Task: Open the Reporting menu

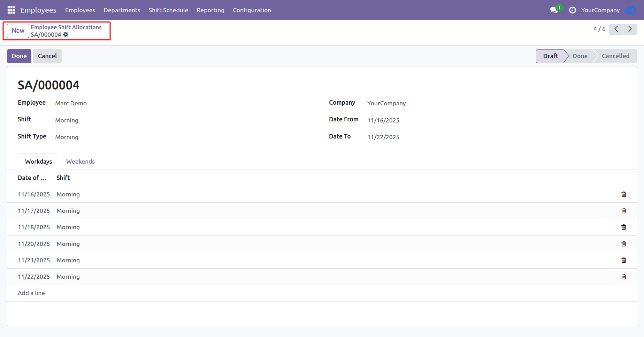Action: tap(210, 10)
